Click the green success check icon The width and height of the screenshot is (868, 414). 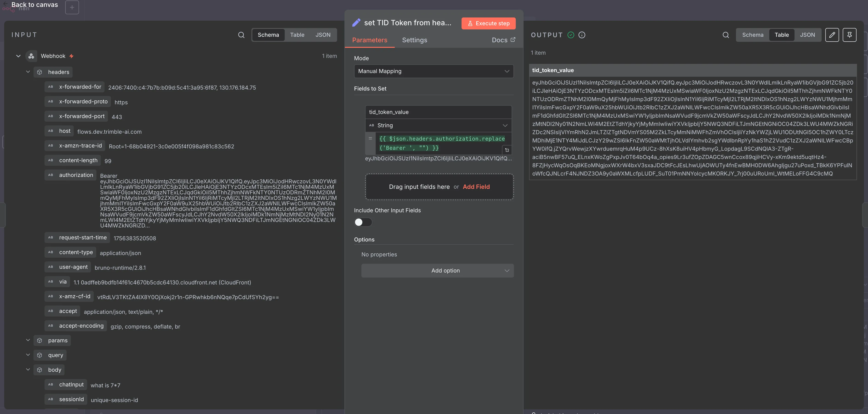click(571, 35)
